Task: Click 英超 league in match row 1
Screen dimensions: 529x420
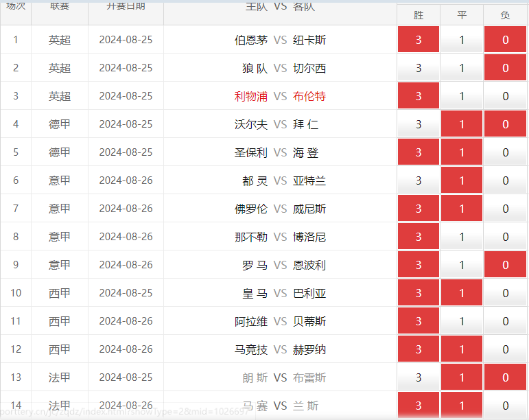Action: [x=60, y=40]
